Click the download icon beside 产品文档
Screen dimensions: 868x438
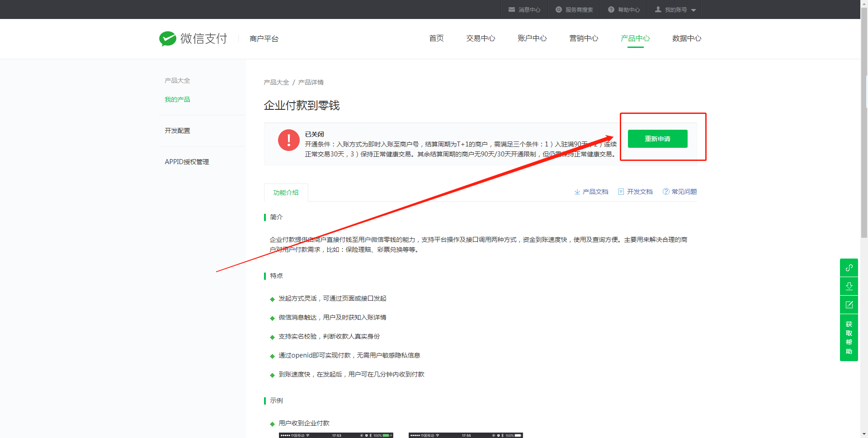[x=577, y=192]
